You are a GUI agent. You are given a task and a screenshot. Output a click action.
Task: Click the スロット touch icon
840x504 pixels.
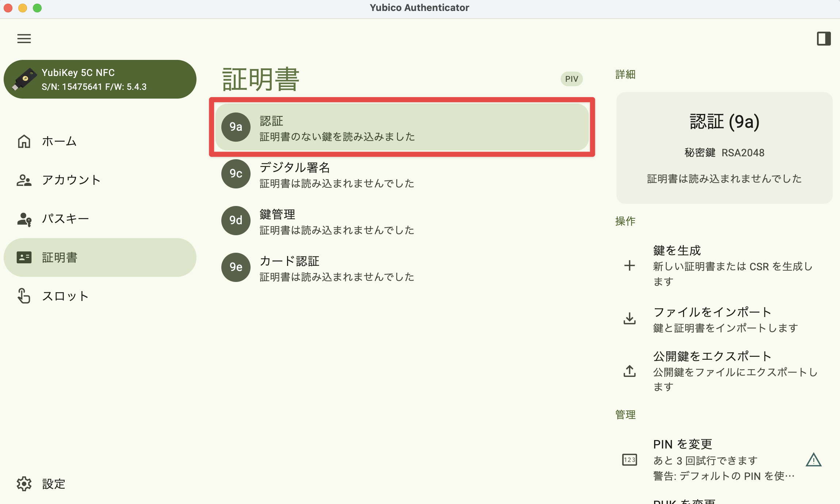coord(24,296)
